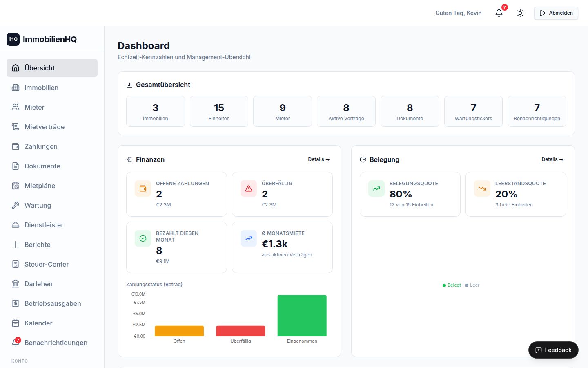Select the Übersicht home icon in the sidebar
The image size is (588, 368).
[16, 68]
